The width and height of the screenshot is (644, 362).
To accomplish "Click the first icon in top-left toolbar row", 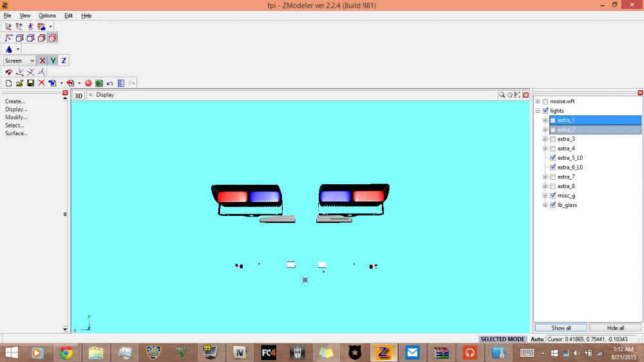I will point(8,26).
